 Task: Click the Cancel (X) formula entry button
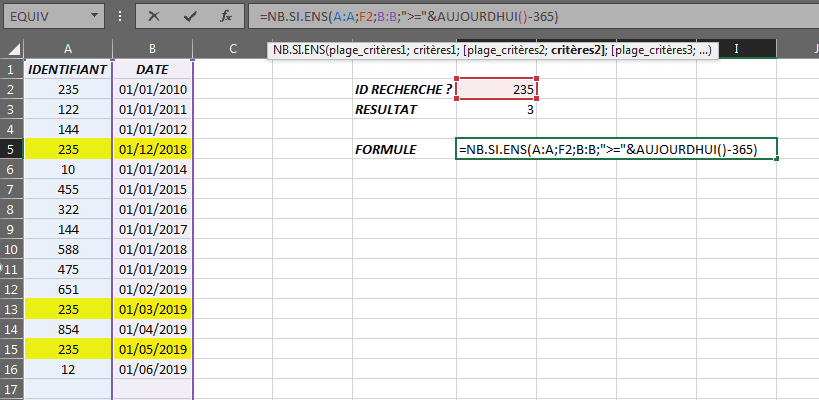153,16
